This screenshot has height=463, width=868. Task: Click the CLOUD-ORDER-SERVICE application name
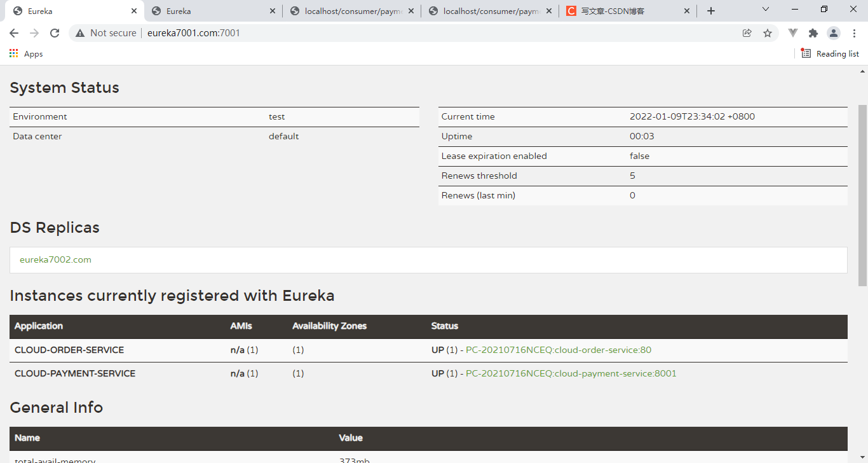click(69, 350)
